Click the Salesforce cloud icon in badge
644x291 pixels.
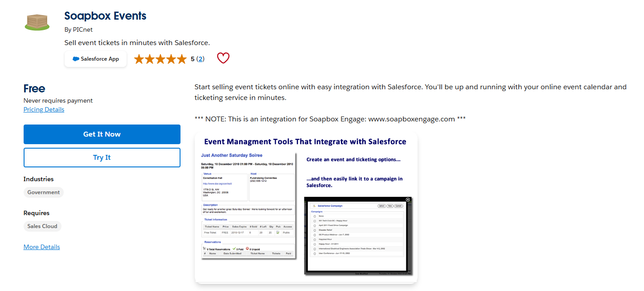click(x=76, y=59)
